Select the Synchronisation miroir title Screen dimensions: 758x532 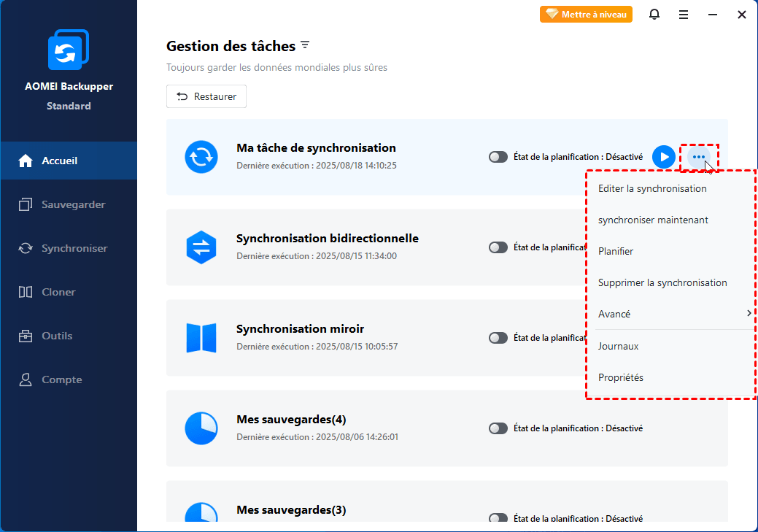click(300, 329)
